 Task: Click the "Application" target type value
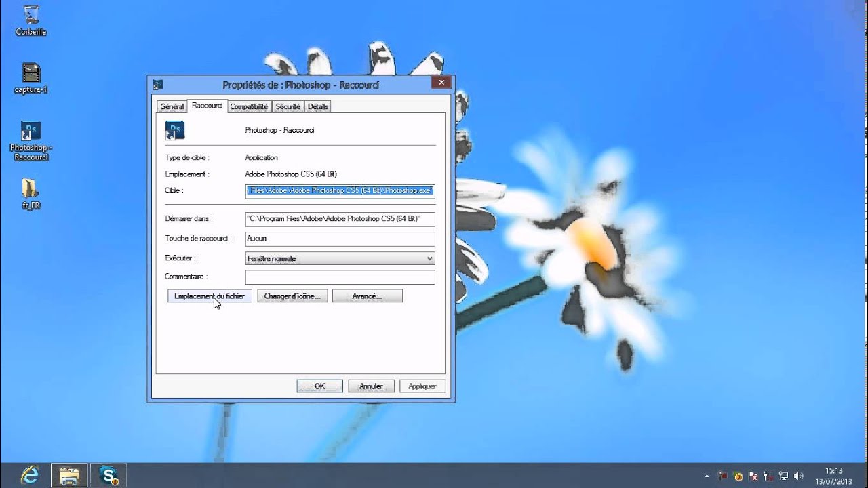pos(262,158)
